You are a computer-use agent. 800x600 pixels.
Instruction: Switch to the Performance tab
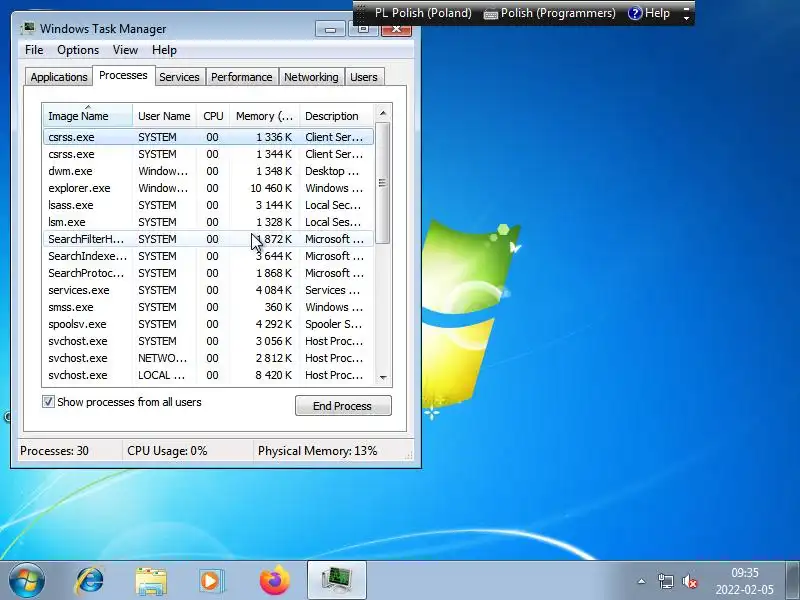coord(241,77)
